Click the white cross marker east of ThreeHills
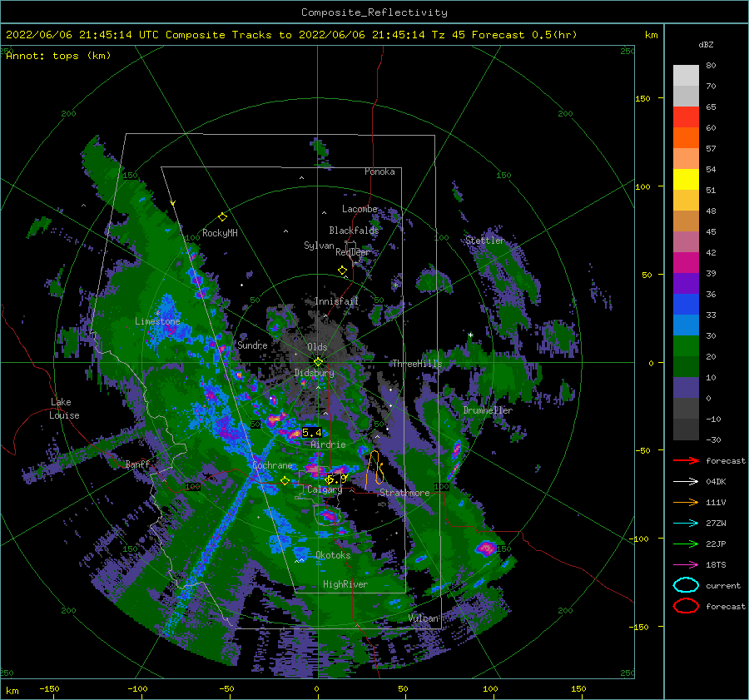Image resolution: width=749 pixels, height=700 pixels. tap(470, 335)
